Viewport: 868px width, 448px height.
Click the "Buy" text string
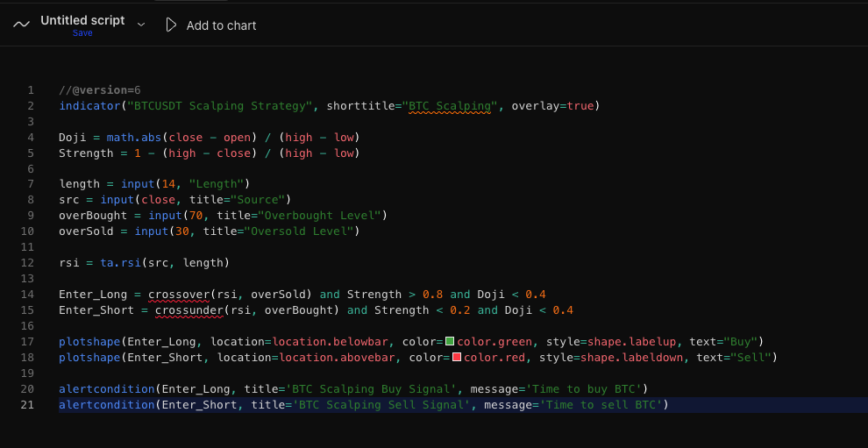pyautogui.click(x=741, y=342)
